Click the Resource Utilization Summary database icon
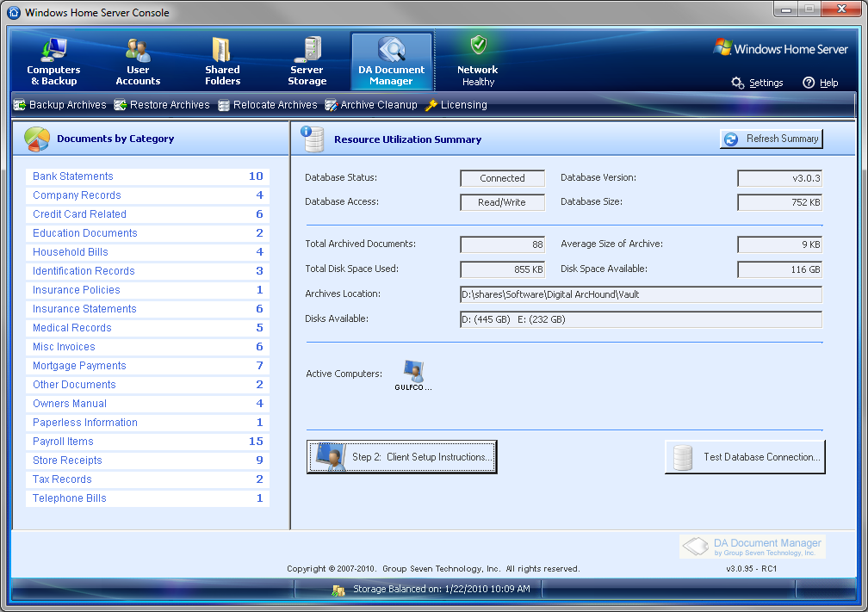868x612 pixels. tap(313, 139)
